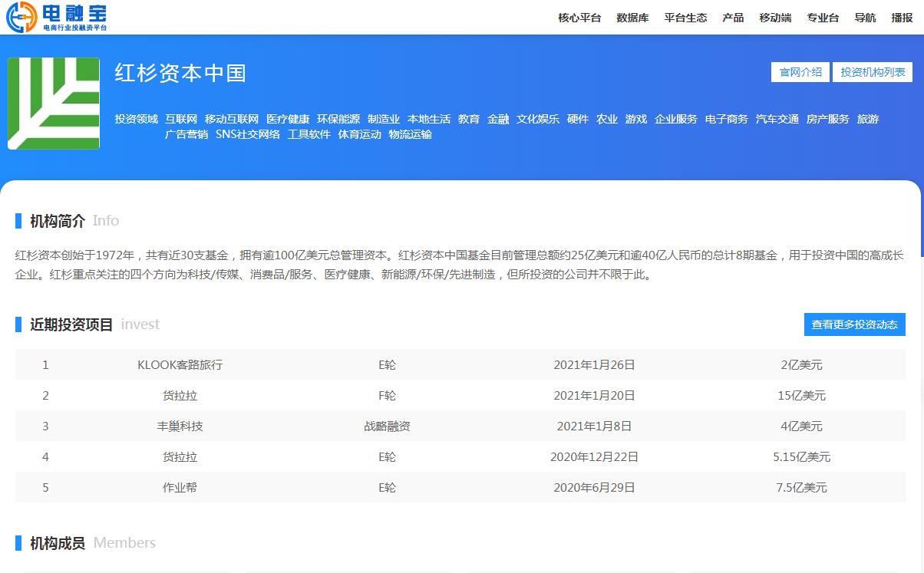Viewport: 924px width, 573px height.
Task: Click the 2亿美元 amount cell
Action: (802, 364)
